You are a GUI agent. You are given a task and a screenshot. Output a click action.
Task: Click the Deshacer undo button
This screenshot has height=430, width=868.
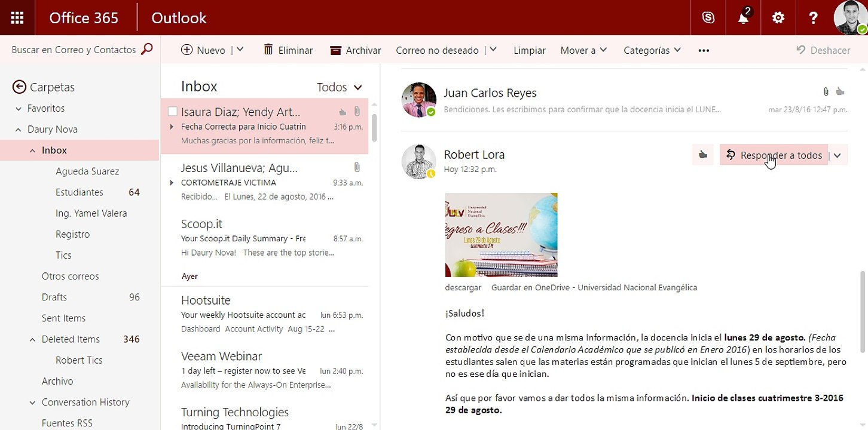pos(823,50)
